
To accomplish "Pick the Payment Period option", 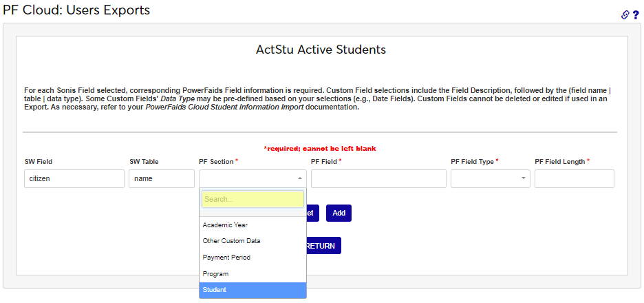I will click(226, 258).
